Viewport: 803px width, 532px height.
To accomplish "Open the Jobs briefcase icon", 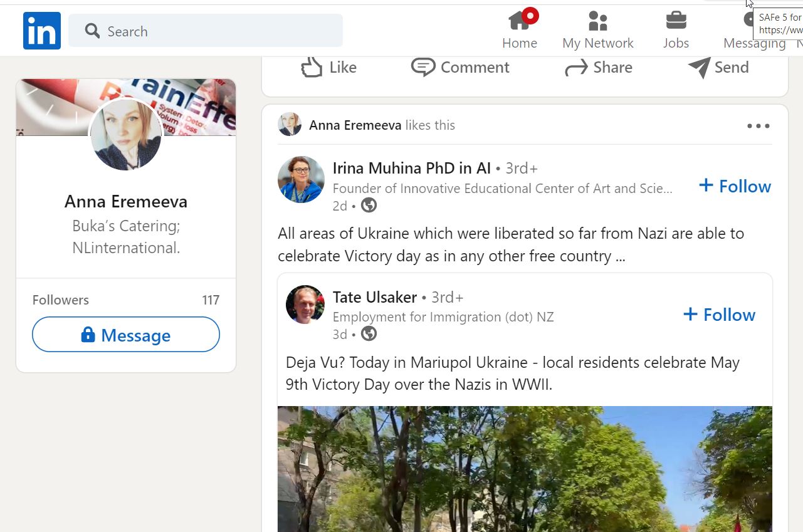I will [x=676, y=21].
